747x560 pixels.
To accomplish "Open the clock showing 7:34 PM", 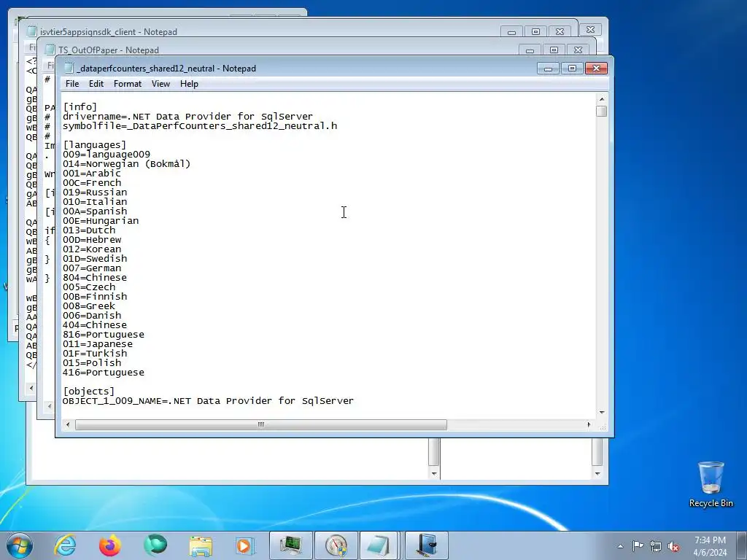I will click(710, 546).
